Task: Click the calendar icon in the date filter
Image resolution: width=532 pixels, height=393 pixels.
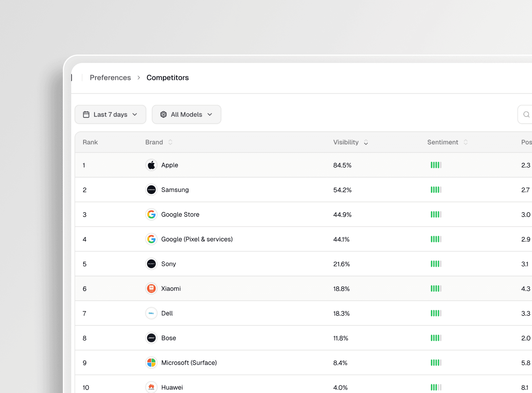Action: [86, 114]
